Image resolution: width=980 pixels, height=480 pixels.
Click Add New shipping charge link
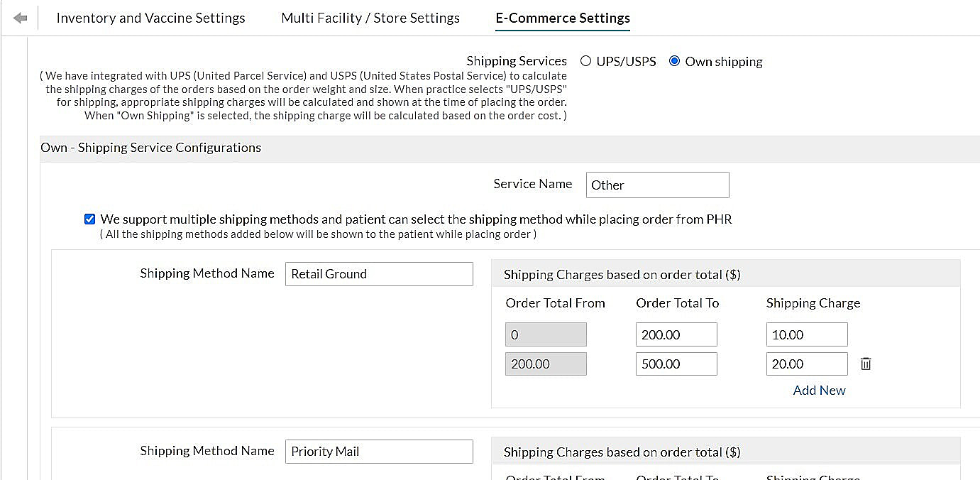click(819, 391)
